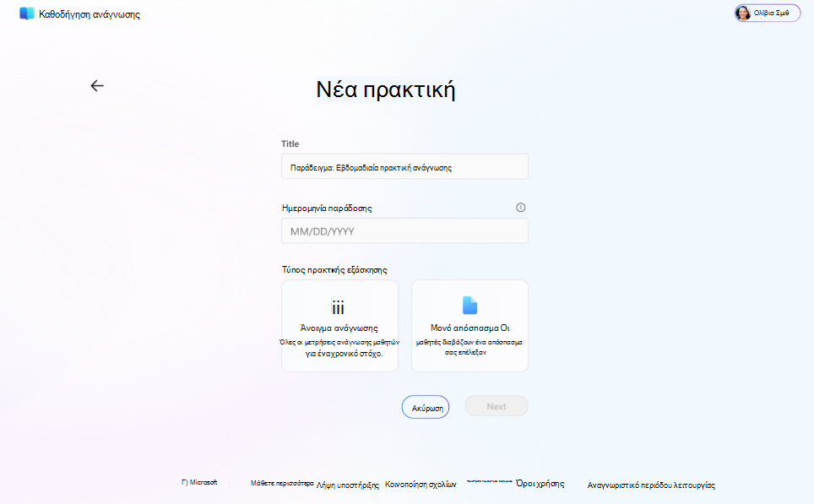Click the Τύπος πρακτικής εξάσκησης label

click(x=334, y=270)
